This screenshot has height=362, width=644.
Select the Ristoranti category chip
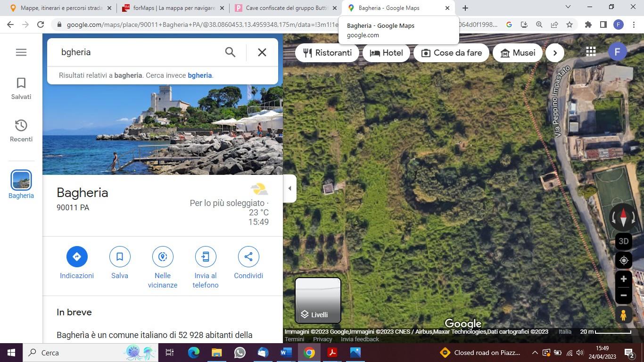pyautogui.click(x=327, y=53)
